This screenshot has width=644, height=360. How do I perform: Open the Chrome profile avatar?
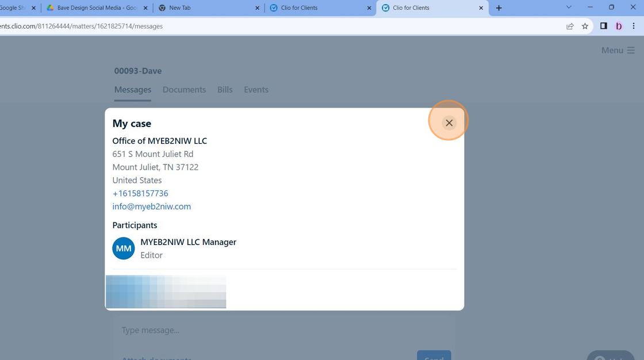tap(619, 26)
